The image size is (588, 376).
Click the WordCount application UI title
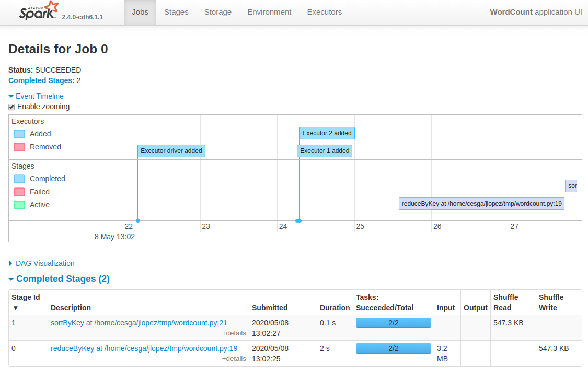(x=536, y=12)
